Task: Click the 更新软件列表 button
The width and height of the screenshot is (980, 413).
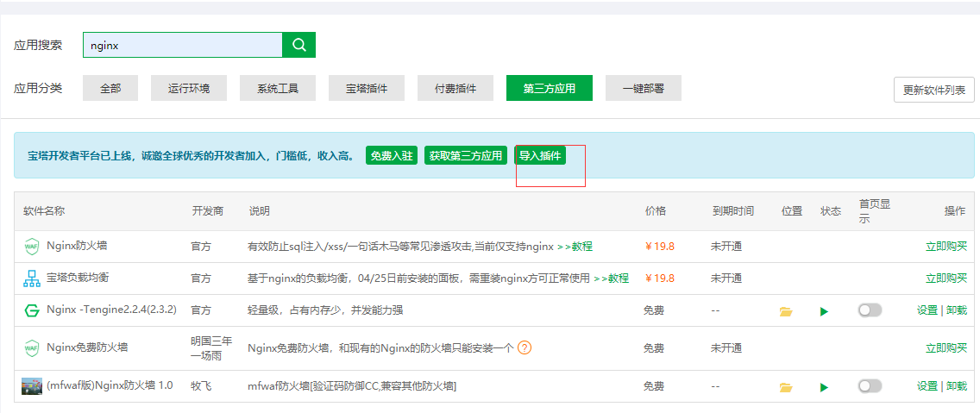Action: coord(933,90)
